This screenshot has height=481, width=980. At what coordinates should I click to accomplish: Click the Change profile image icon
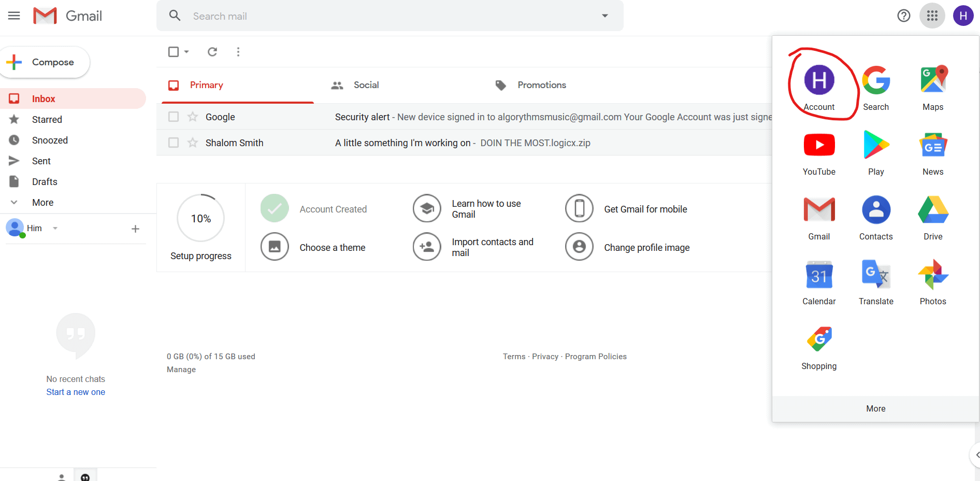[579, 246]
